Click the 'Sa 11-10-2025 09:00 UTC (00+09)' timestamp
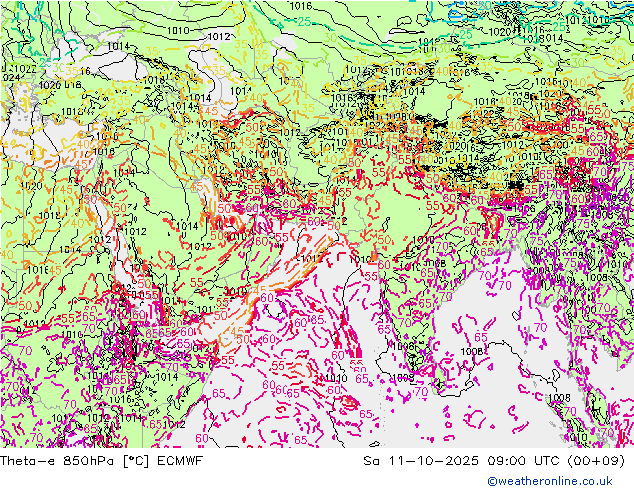 tap(494, 460)
